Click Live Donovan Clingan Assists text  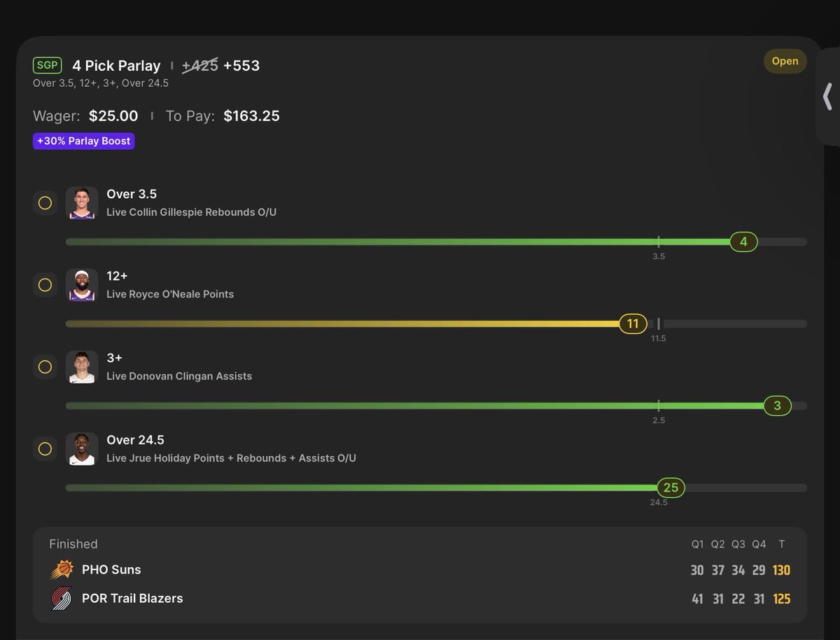[179, 376]
